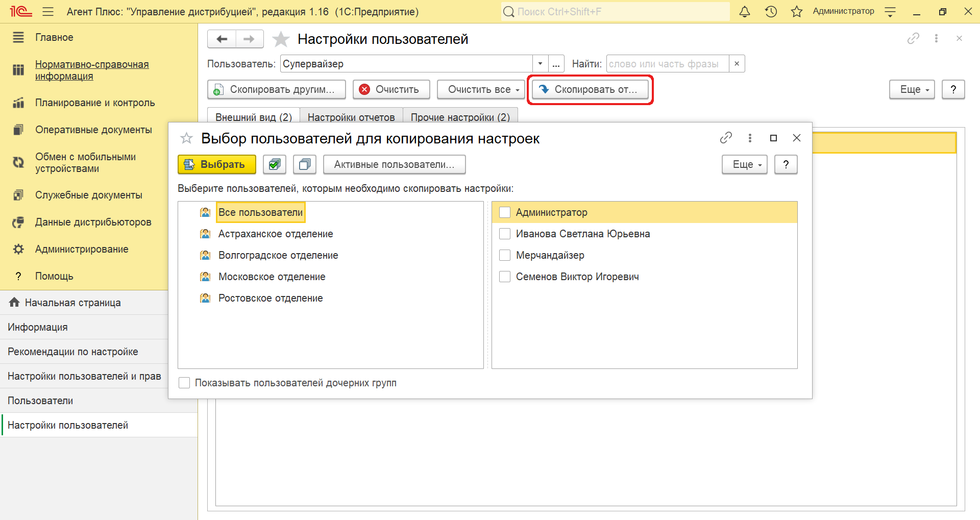Focus the global search field Поиск

coord(615,11)
